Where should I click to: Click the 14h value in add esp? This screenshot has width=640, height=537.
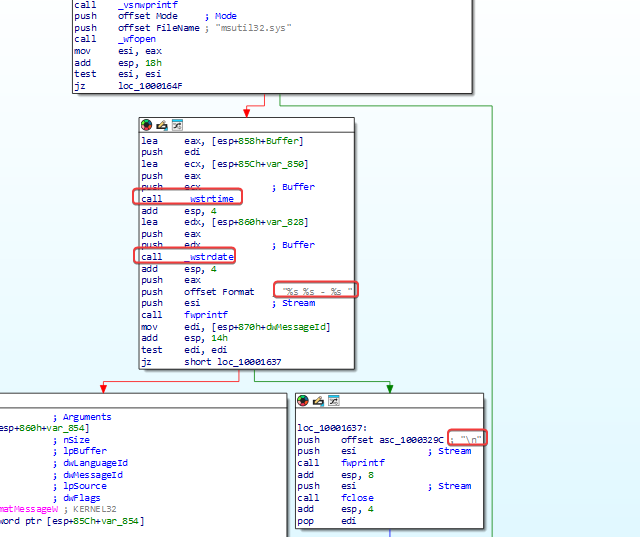[219, 338]
